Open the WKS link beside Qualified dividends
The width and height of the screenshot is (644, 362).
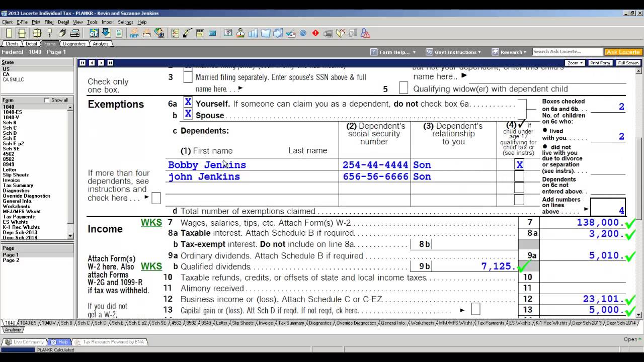tap(151, 266)
